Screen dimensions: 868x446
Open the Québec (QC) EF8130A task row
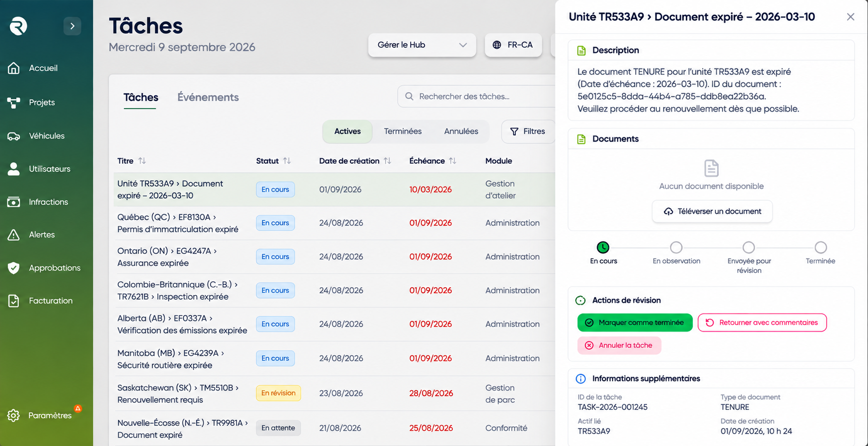334,223
